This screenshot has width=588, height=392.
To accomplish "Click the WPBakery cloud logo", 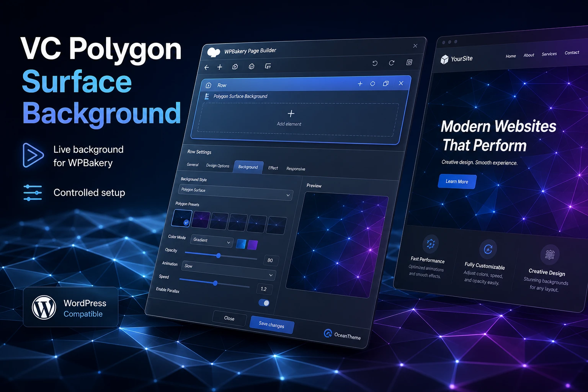I will [x=214, y=52].
